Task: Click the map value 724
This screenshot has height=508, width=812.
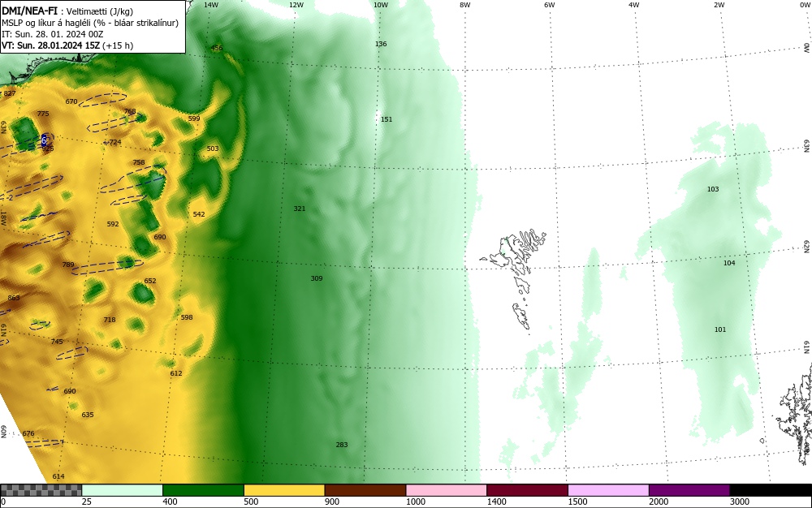Action: (x=115, y=142)
